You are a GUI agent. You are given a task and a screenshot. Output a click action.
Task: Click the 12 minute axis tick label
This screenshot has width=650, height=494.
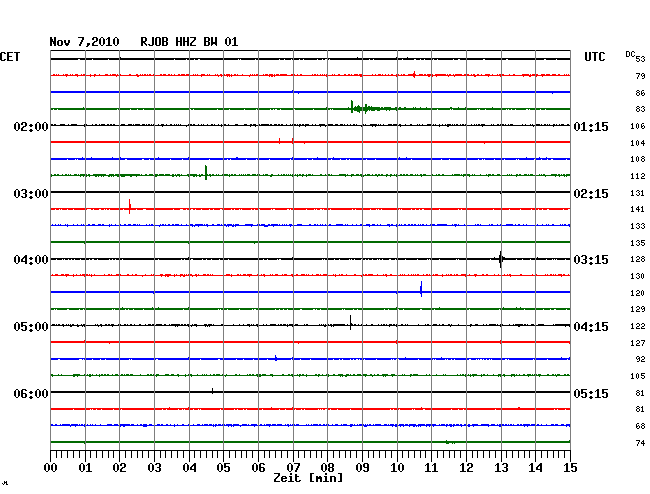(466, 468)
